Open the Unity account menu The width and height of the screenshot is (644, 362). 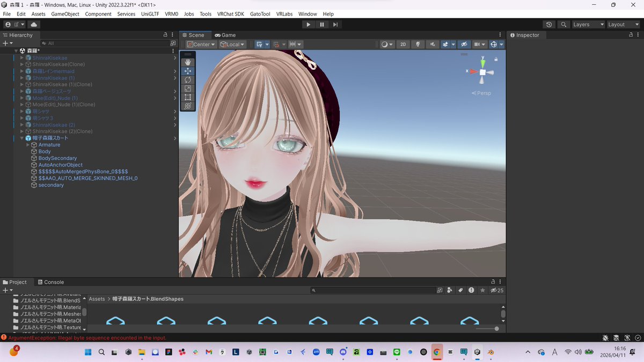point(14,24)
